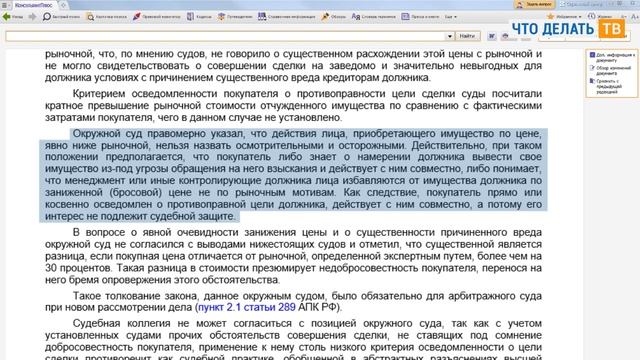Viewport: 640px width, 360px height.
Task: Go forward with the grey arrow
Action: (32, 17)
